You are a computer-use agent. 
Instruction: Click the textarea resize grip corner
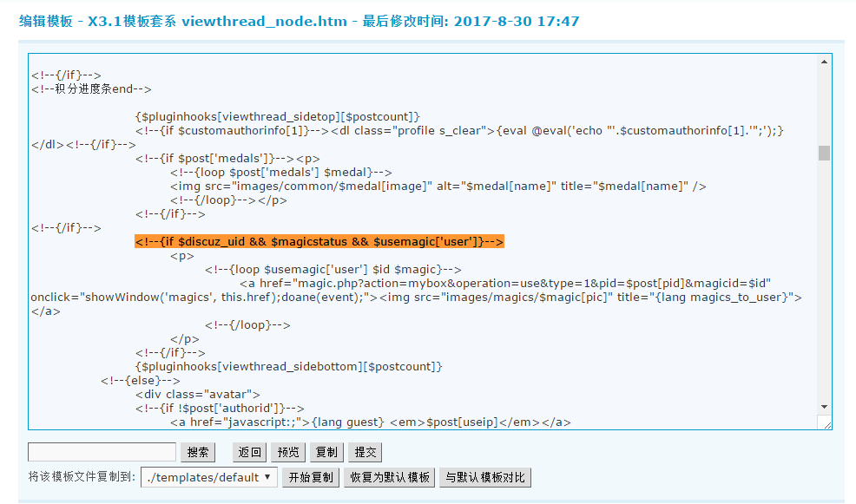826,424
